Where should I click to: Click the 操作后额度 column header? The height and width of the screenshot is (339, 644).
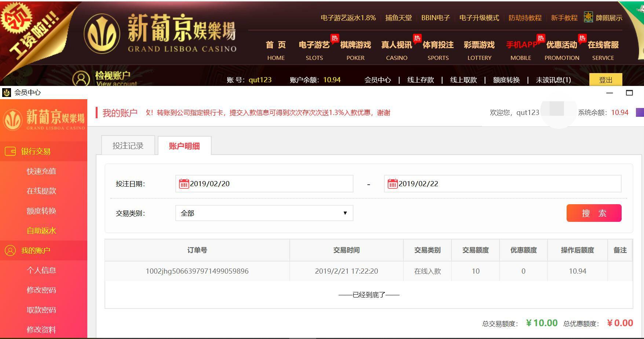[577, 250]
